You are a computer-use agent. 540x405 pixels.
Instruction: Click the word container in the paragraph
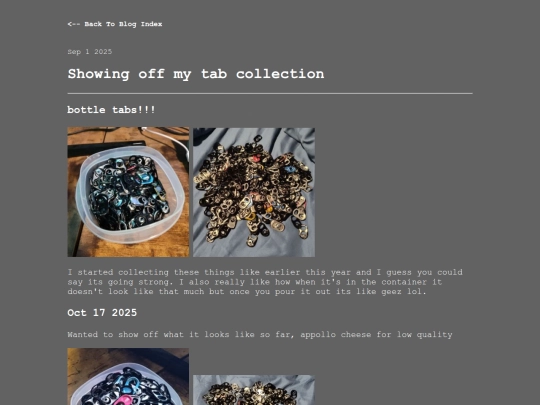[404, 282]
